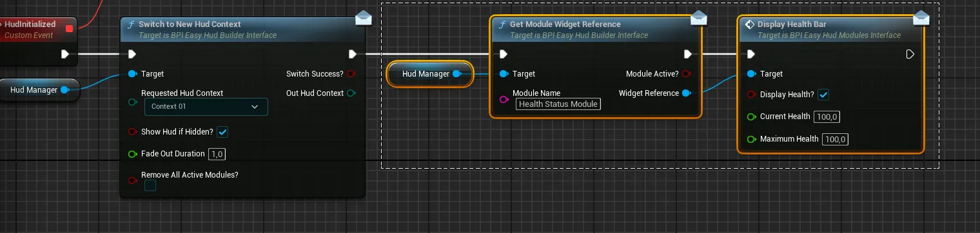Screen dimensions: 980x233
Task: Click the Maximum Health value field
Action: tap(836, 139)
